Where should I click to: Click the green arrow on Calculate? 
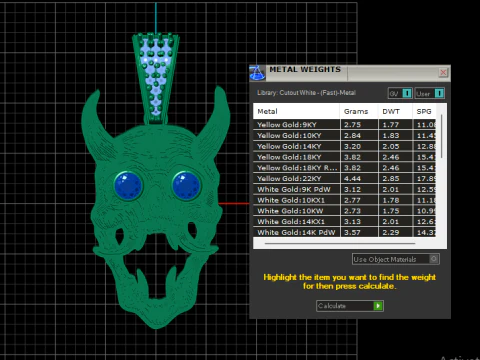[378, 306]
